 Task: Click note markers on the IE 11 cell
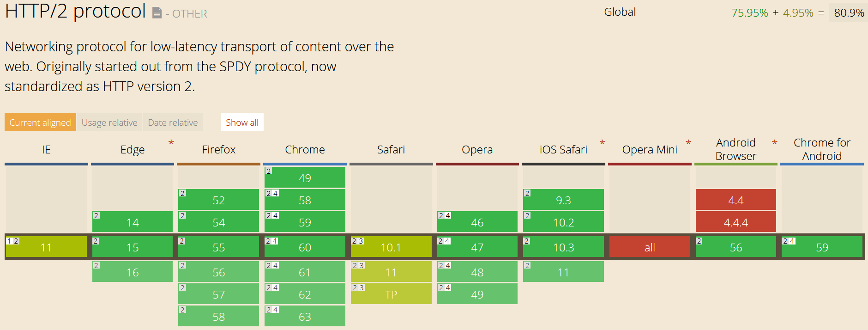[x=12, y=241]
